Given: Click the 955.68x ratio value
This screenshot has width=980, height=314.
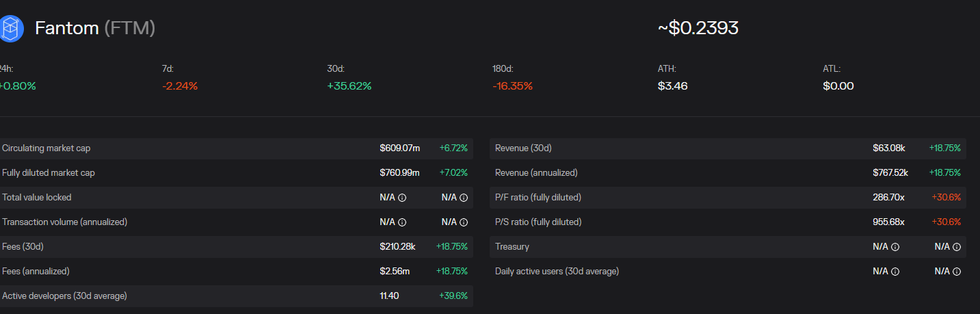Looking at the screenshot, I should click(x=889, y=222).
